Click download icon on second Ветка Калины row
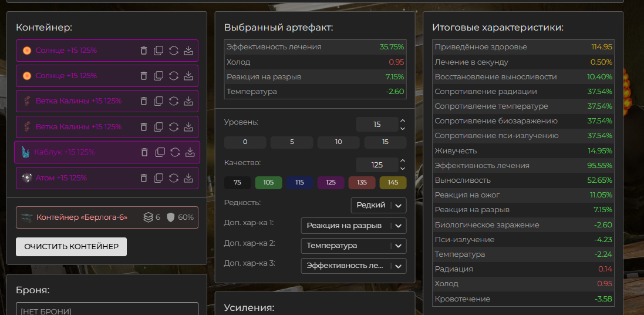 [x=188, y=127]
